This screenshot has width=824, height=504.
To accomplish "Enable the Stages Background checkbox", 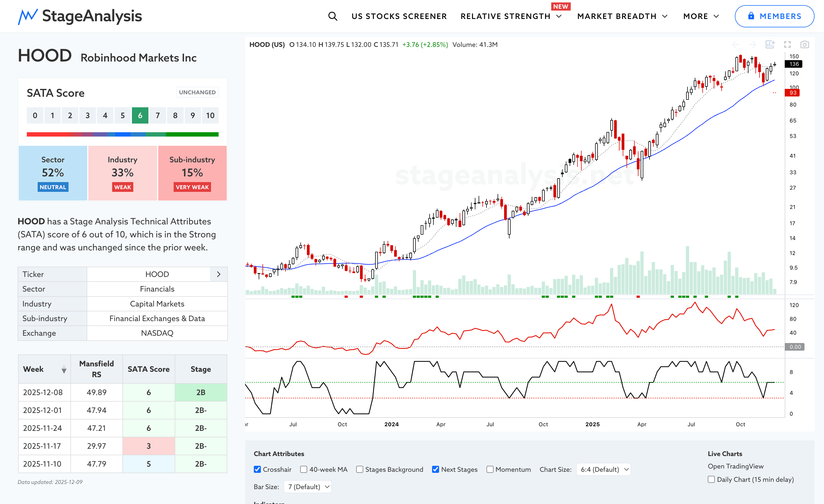I will click(x=359, y=469).
